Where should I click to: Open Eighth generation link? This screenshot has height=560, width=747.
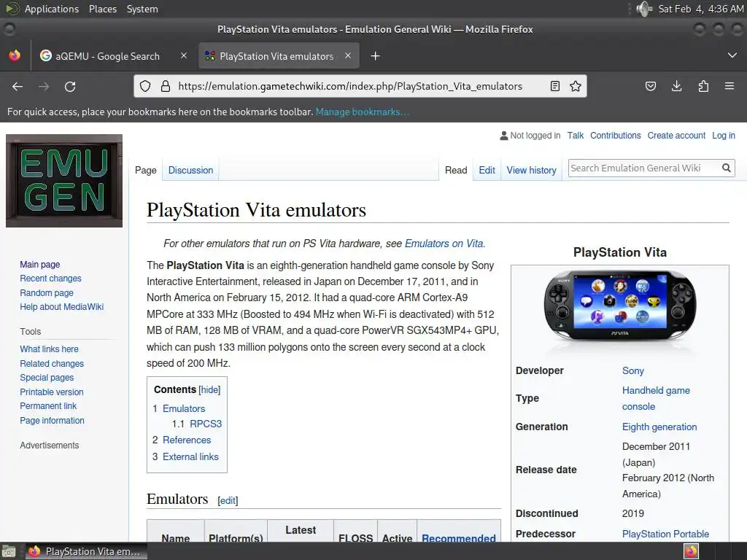point(659,427)
